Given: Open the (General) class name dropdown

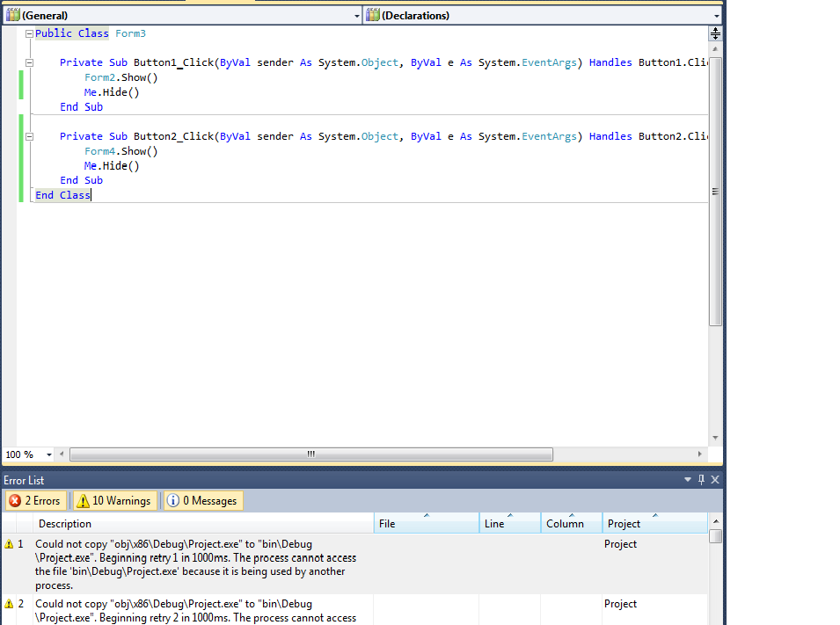Looking at the screenshot, I should click(x=182, y=16).
